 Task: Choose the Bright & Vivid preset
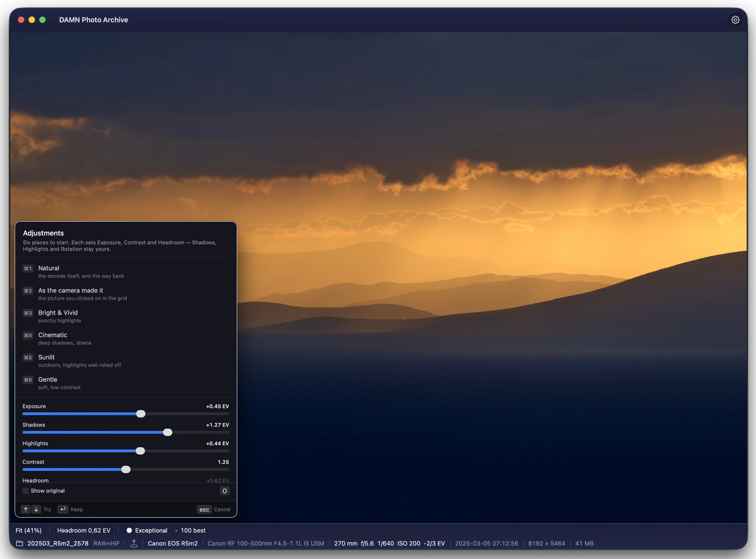pyautogui.click(x=126, y=316)
